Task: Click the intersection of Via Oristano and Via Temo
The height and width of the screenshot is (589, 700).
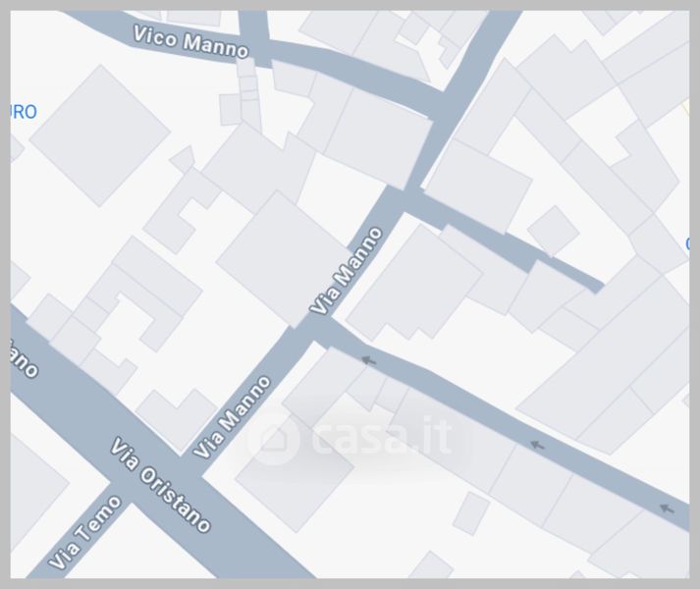Action: pos(122,492)
